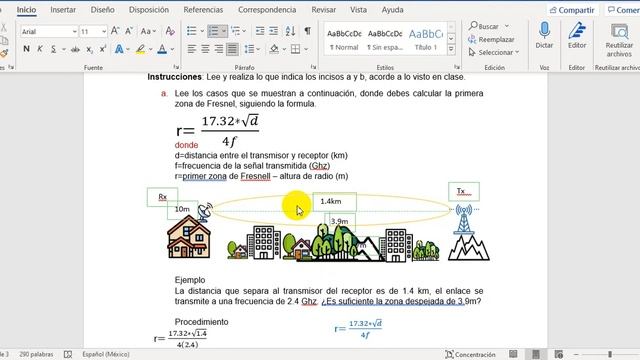
Task: Increase indent icon
Action: point(273,31)
